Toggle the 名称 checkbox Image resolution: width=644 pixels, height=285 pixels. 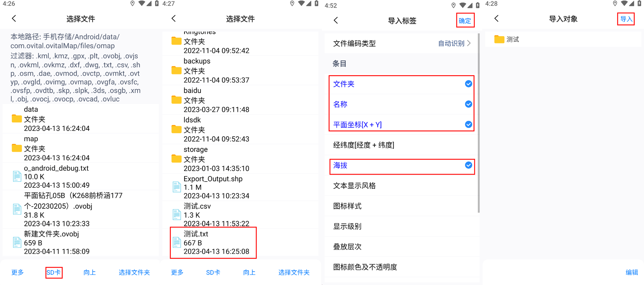pyautogui.click(x=468, y=104)
